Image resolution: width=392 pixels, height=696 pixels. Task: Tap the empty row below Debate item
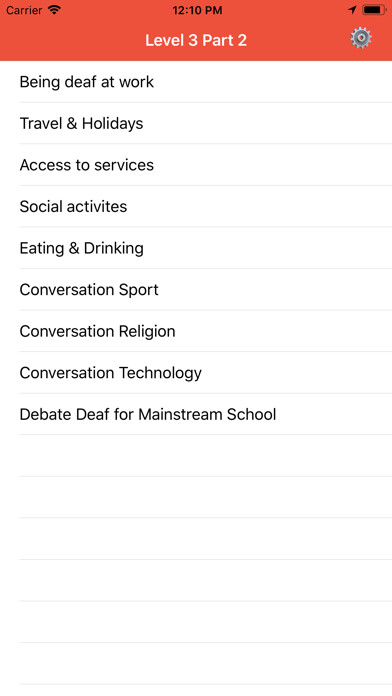pos(196,456)
